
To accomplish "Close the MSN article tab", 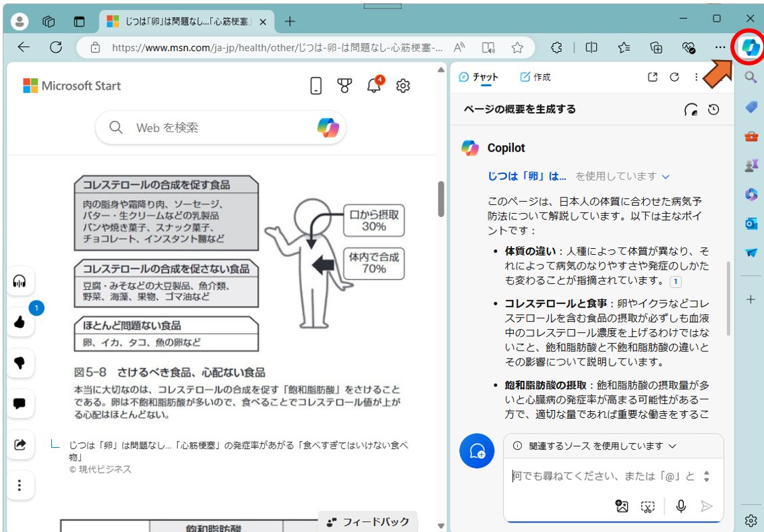I will 262,22.
